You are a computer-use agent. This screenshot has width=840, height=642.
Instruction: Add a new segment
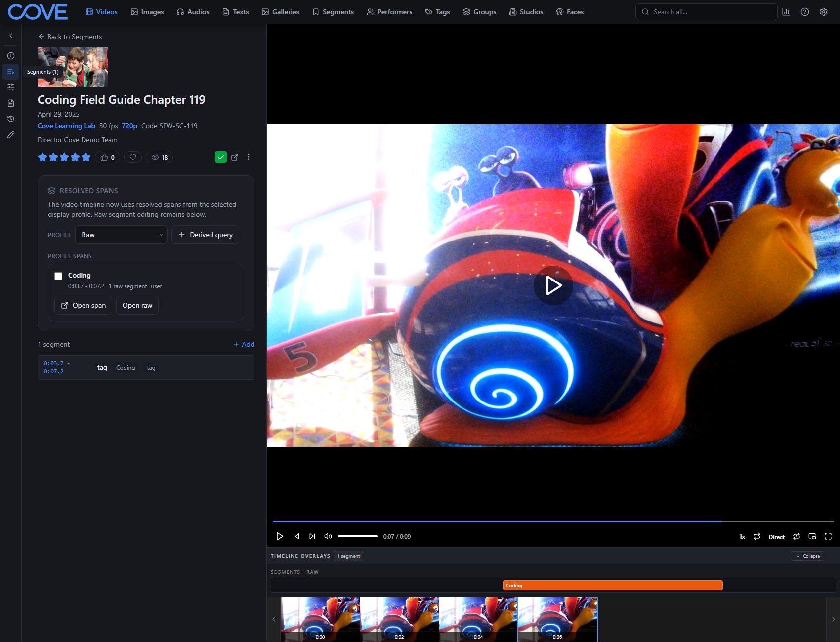(244, 344)
